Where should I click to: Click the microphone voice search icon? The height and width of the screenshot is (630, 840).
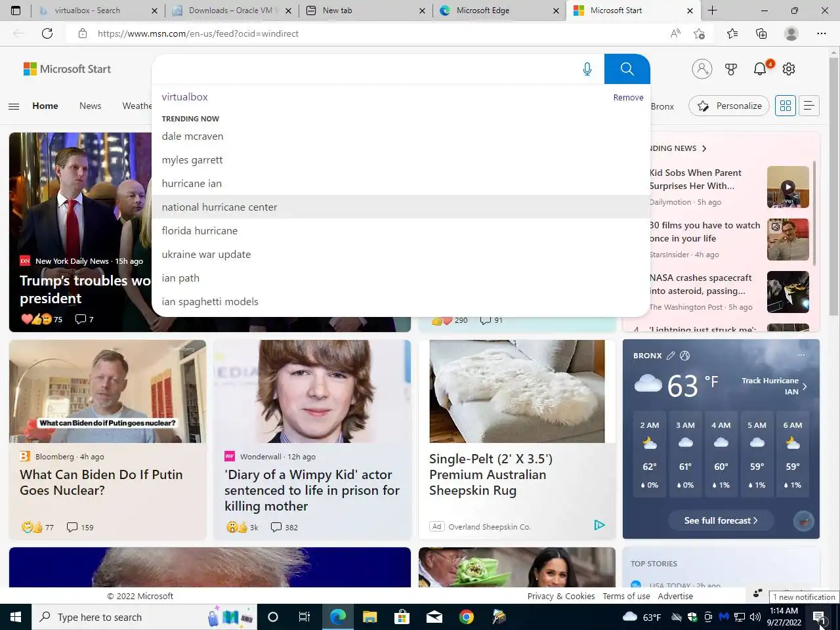pyautogui.click(x=587, y=69)
